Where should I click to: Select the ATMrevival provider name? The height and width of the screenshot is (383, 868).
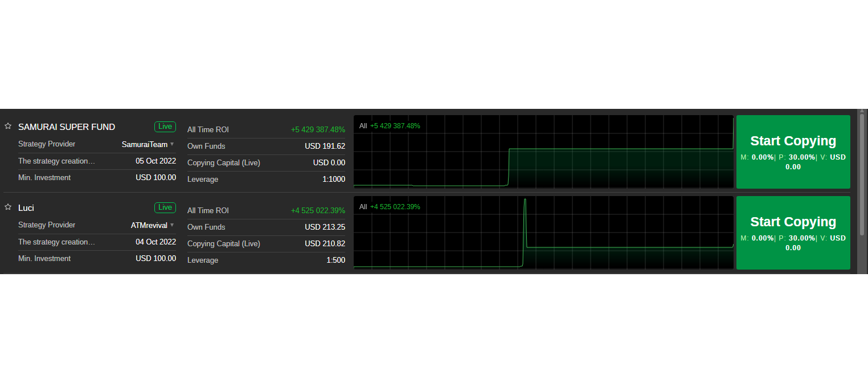point(149,226)
